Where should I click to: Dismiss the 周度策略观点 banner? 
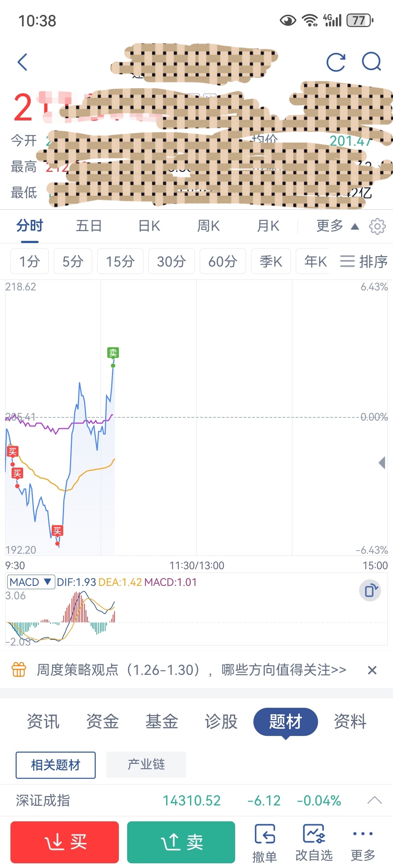pyautogui.click(x=372, y=670)
